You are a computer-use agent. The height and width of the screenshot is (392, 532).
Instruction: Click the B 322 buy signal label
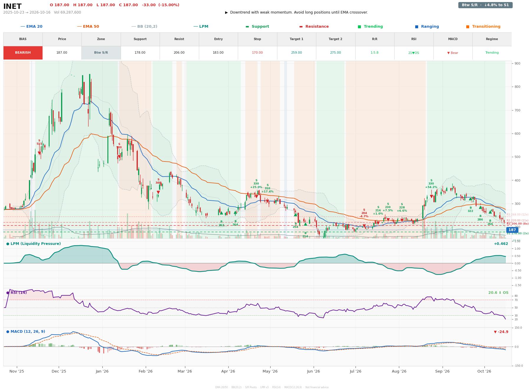(x=470, y=210)
